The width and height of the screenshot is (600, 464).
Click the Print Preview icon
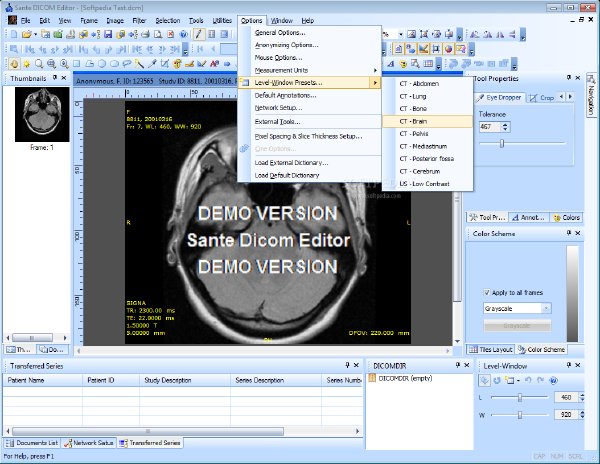[158, 34]
